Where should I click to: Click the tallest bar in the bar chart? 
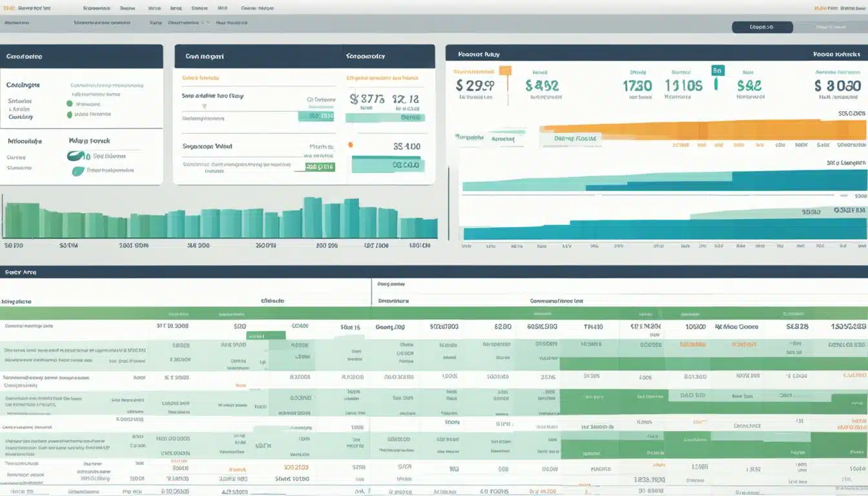coord(313,218)
